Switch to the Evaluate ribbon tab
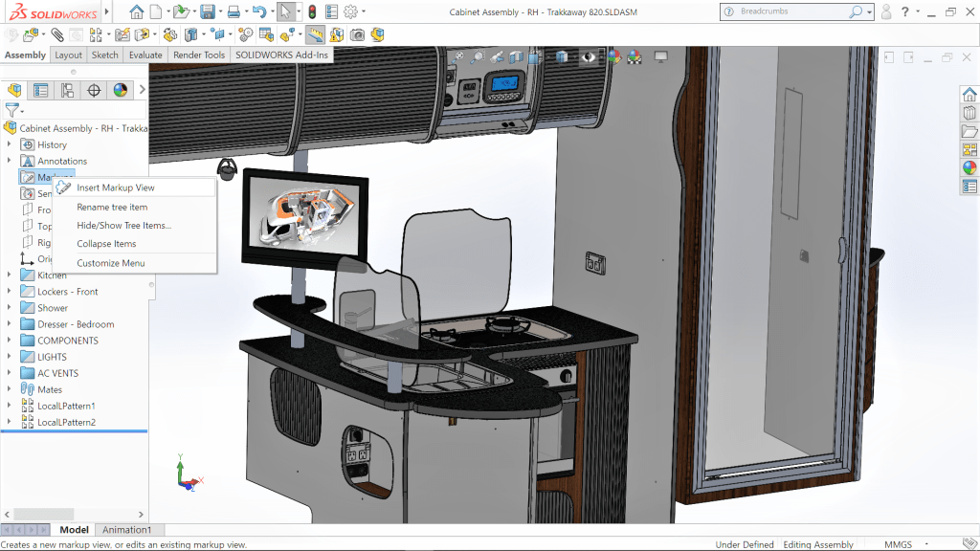The width and height of the screenshot is (980, 551). pos(145,55)
